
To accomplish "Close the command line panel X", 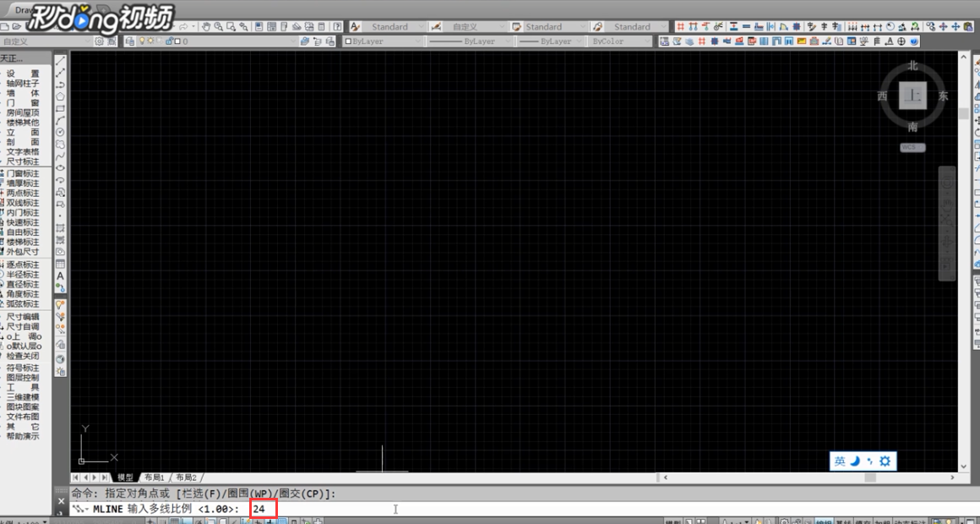I will [x=61, y=501].
